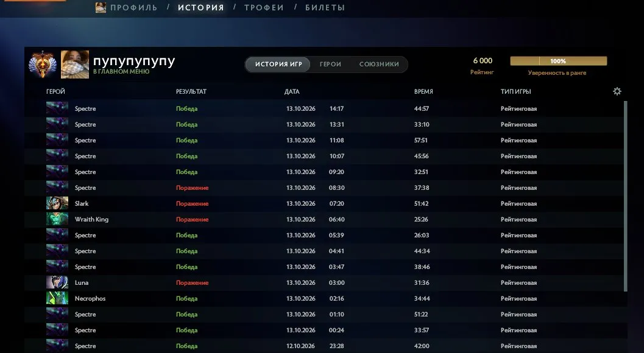This screenshot has width=644, height=353.
Task: Click the rank medal emblem
Action: click(42, 65)
